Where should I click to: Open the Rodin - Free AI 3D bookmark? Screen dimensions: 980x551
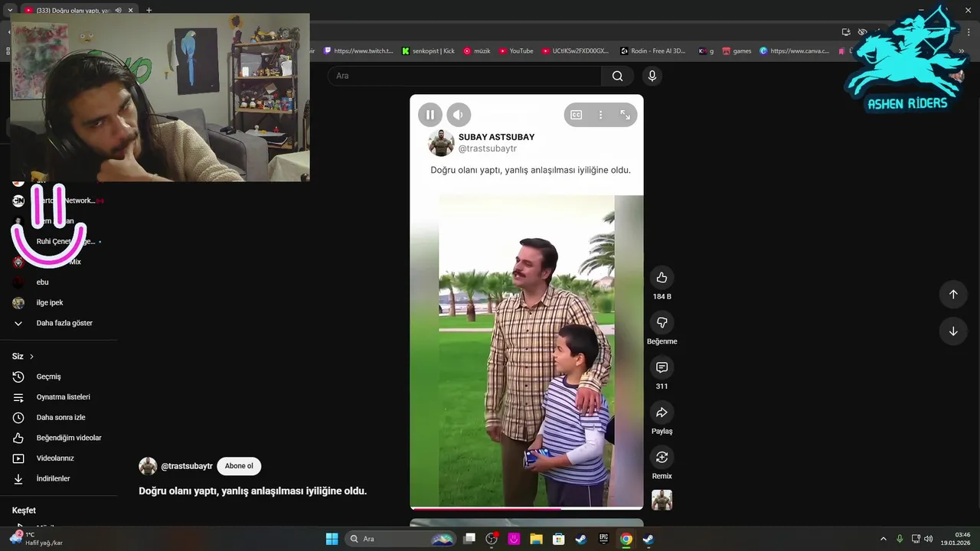click(x=653, y=51)
